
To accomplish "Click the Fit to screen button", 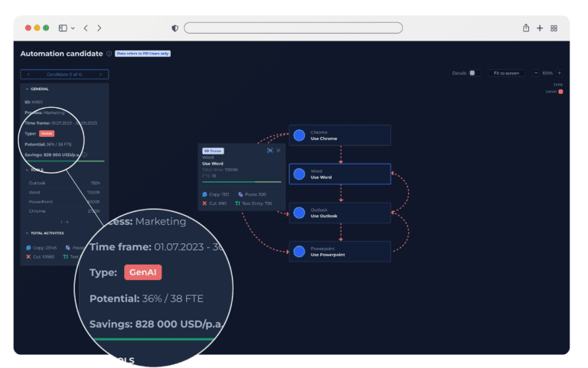I will [x=507, y=73].
